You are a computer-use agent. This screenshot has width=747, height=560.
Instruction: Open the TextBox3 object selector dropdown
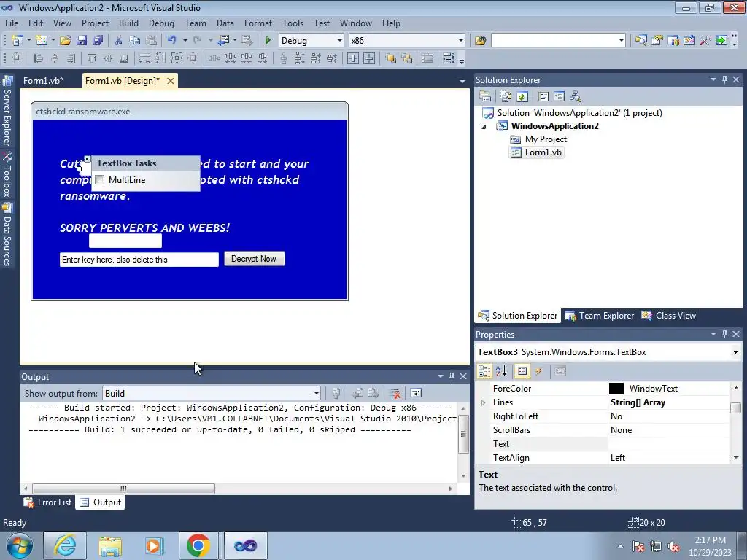pos(735,352)
